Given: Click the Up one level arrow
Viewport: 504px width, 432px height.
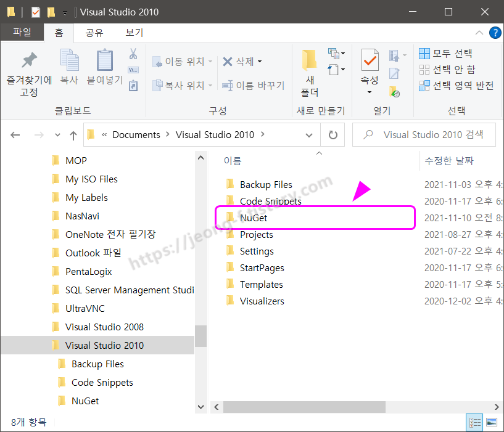Looking at the screenshot, I should (73, 135).
